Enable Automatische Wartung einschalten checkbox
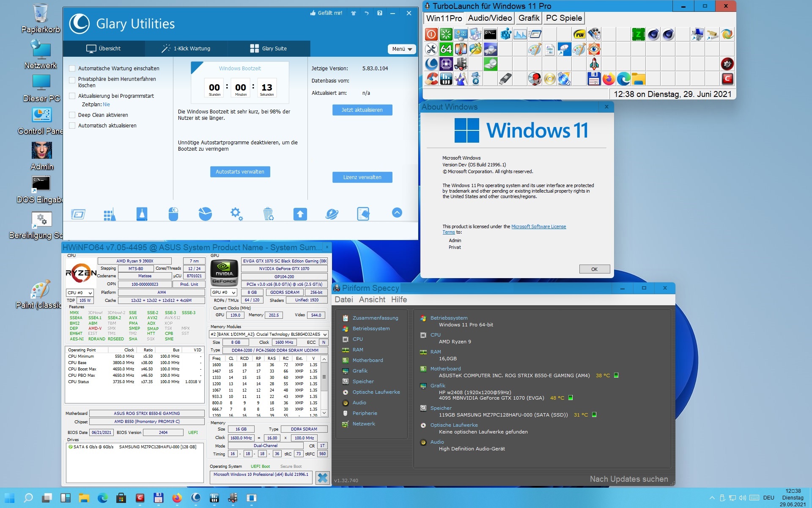The image size is (812, 508). point(72,69)
